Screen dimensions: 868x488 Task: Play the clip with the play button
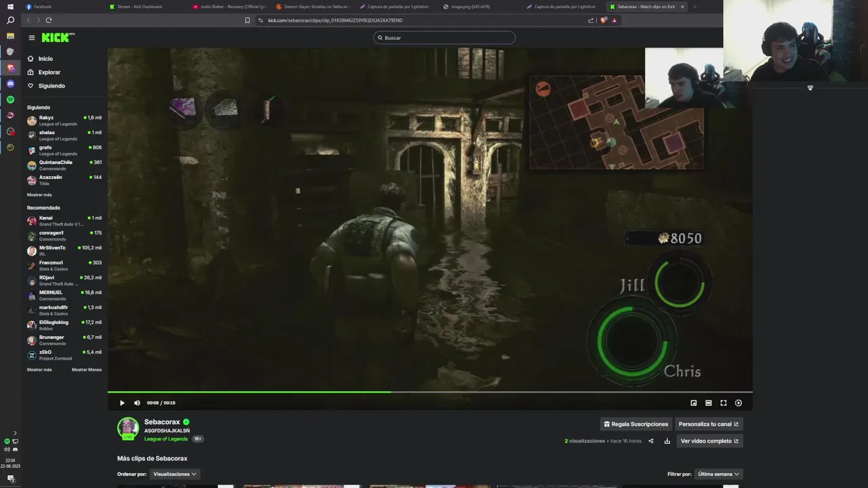[122, 403]
